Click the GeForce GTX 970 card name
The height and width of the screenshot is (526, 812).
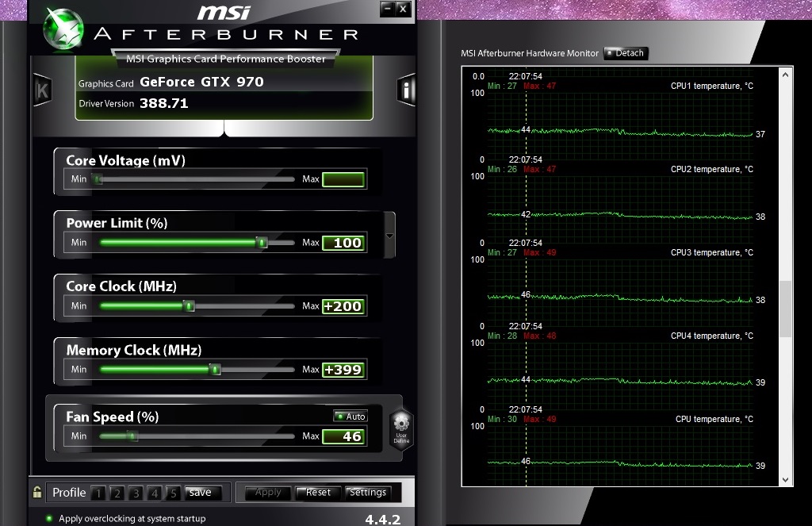[x=201, y=82]
